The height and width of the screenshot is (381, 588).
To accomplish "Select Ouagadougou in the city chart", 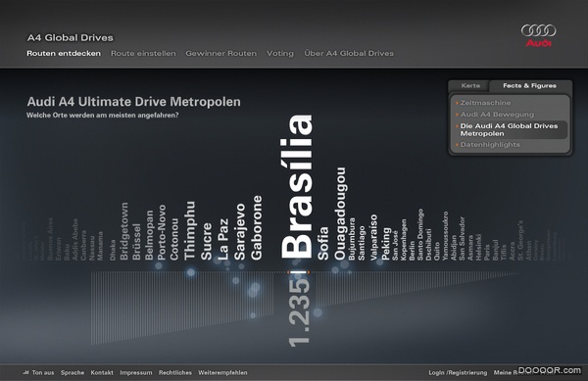I will pos(340,214).
